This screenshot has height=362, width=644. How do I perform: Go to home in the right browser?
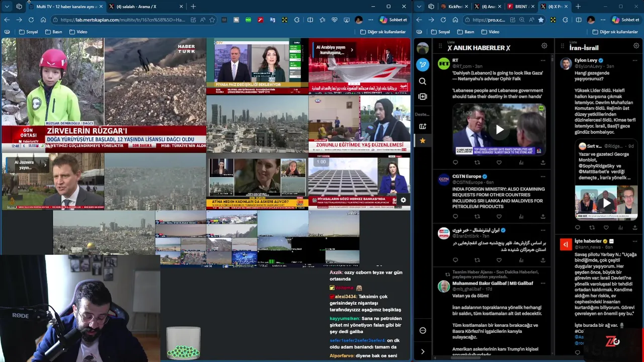tap(455, 20)
